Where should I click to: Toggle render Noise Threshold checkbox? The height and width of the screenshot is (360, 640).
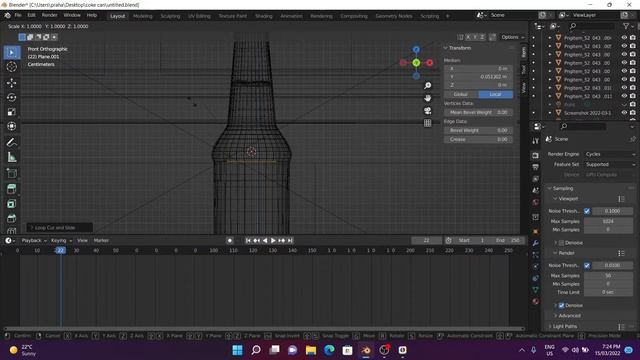[587, 265]
